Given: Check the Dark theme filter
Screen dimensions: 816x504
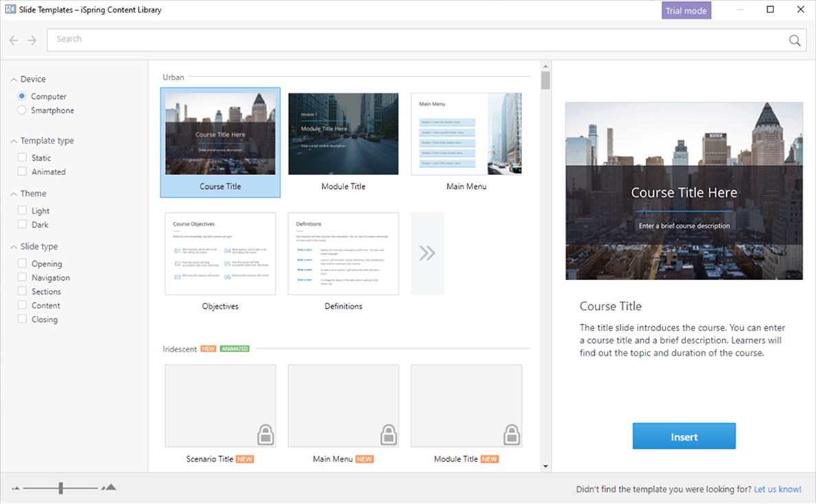Looking at the screenshot, I should click(21, 224).
